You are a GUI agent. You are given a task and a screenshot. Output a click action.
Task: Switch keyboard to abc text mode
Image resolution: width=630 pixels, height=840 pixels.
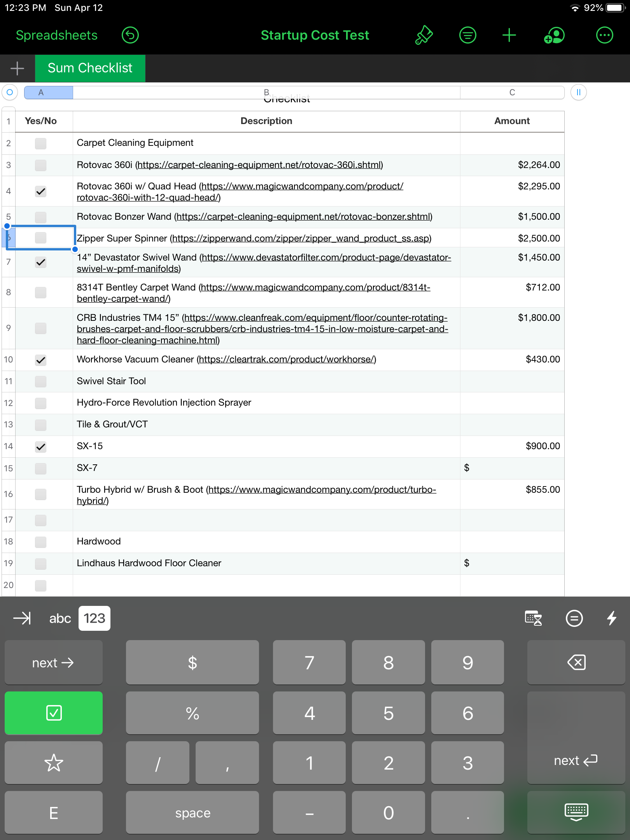point(60,618)
